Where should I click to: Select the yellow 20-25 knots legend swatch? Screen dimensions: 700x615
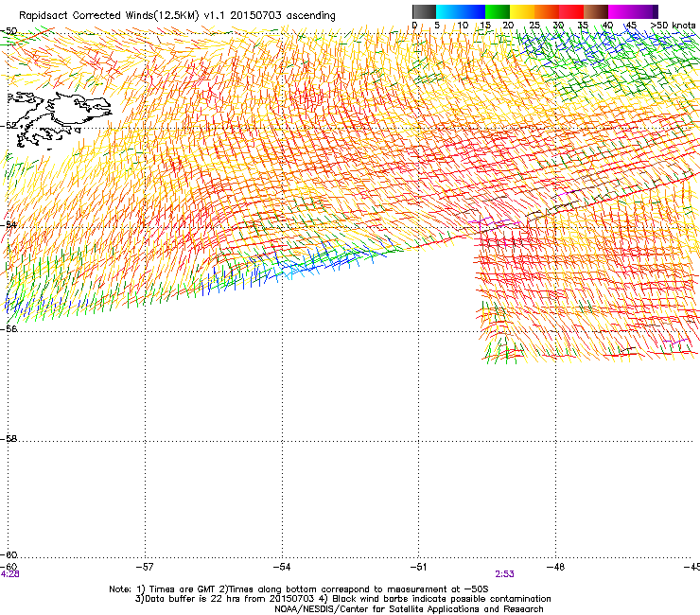[522, 11]
